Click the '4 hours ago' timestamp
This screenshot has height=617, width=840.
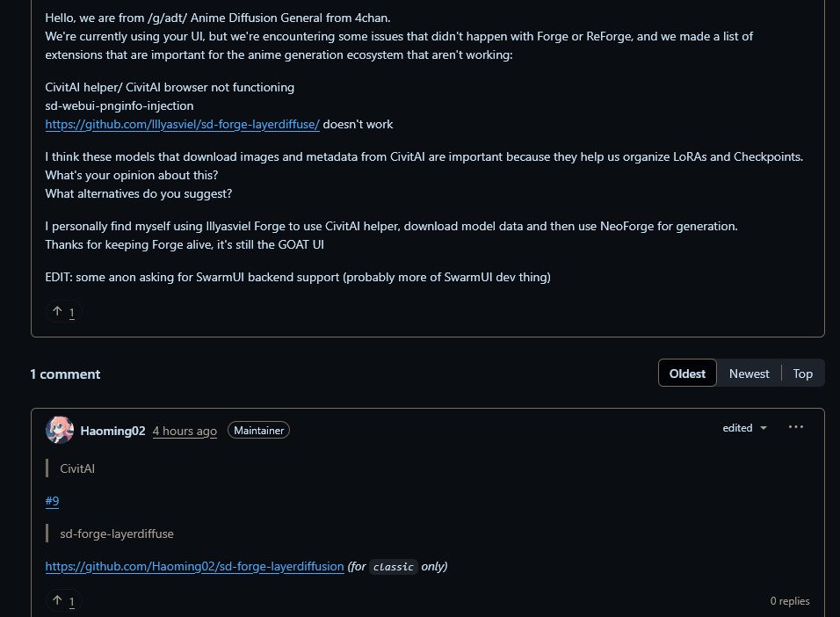185,431
